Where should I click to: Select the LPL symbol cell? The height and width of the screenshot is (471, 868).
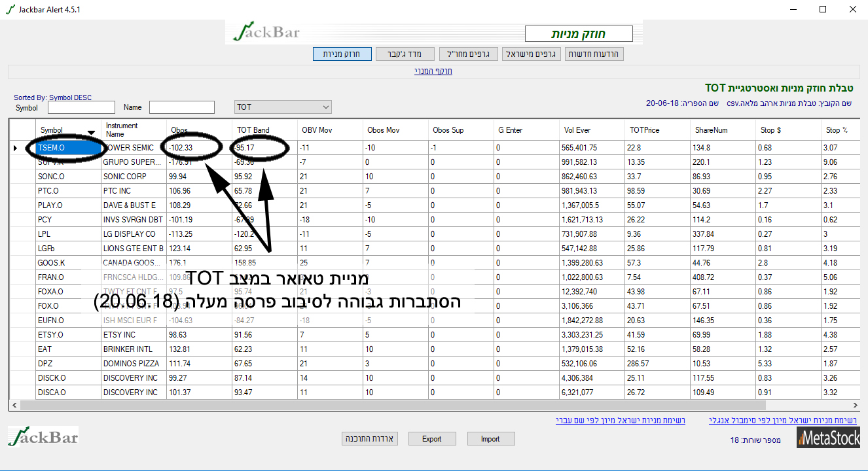click(68, 234)
